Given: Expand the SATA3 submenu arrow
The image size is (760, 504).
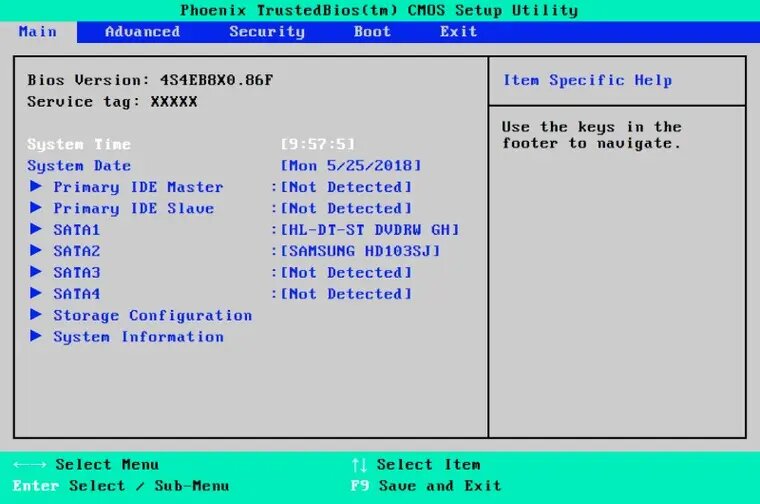Looking at the screenshot, I should tap(35, 272).
